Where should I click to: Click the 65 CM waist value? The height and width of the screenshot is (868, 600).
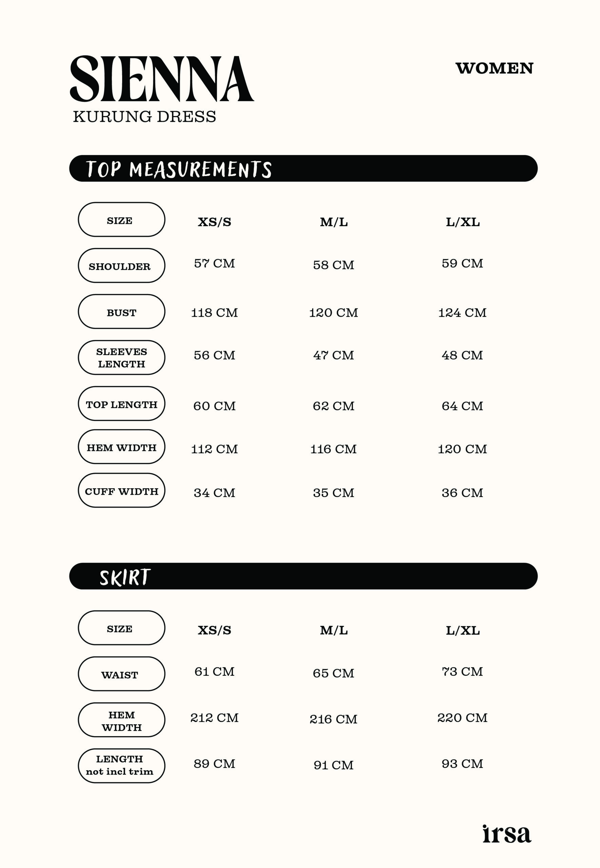point(333,673)
